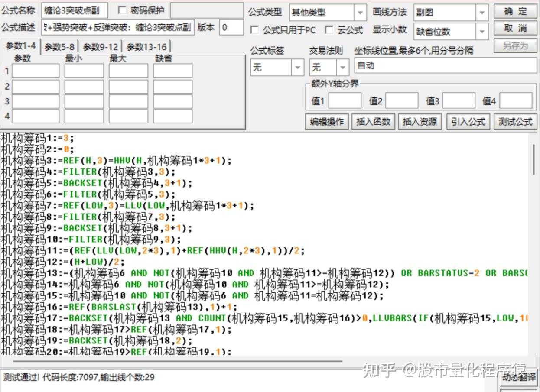Click the line starting 机构筹码16:=REF(BARSLAST
The image size is (540, 392).
coord(119,307)
